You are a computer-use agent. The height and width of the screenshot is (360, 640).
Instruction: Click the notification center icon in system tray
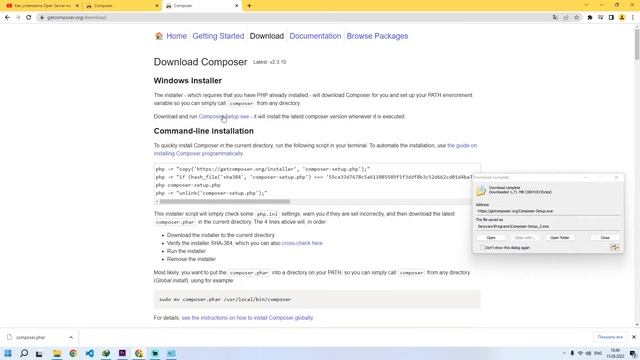[633, 353]
